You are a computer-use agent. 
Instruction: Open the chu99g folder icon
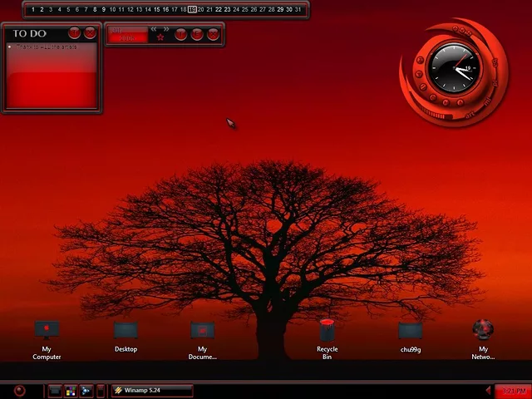(x=410, y=332)
